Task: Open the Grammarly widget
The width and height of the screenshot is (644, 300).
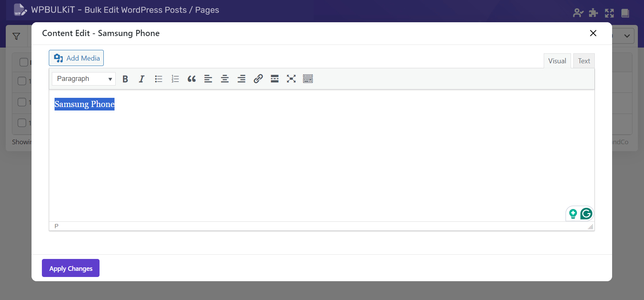Action: tap(586, 214)
